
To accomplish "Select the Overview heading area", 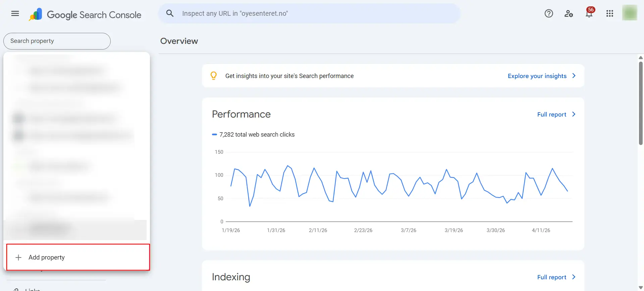I will tap(179, 41).
